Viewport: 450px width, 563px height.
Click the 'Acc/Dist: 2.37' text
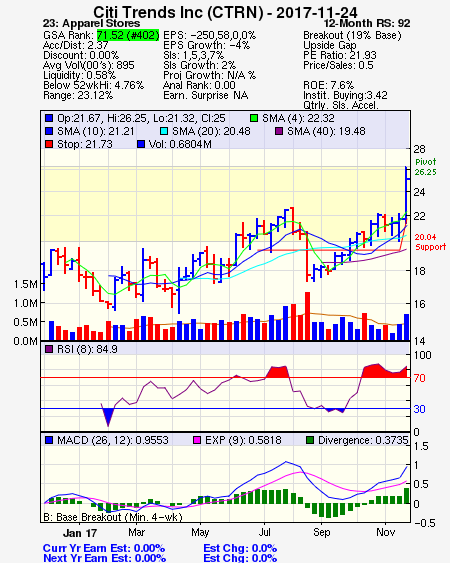[75, 45]
